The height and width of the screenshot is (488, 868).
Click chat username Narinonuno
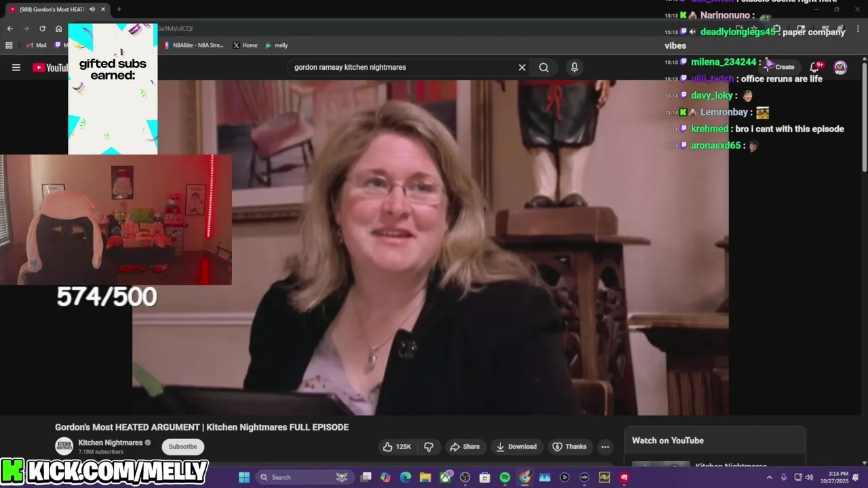pos(725,15)
